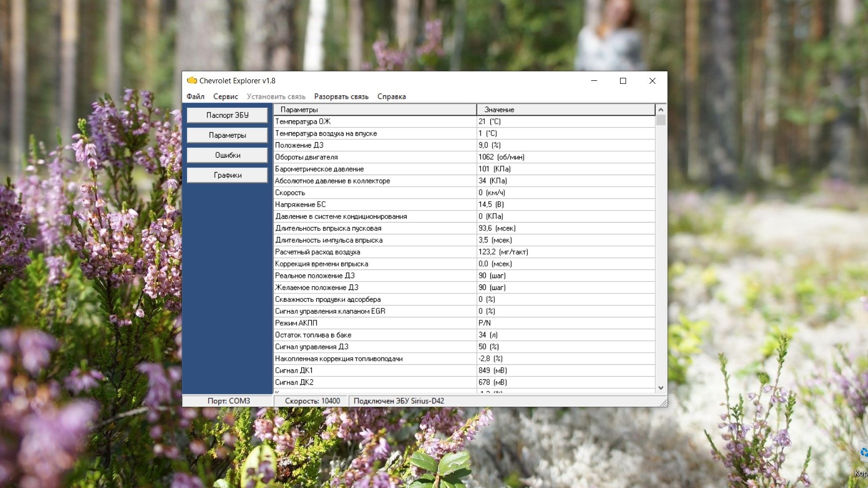This screenshot has width=868, height=488.
Task: Select the Скорость parameter row
Action: (464, 193)
